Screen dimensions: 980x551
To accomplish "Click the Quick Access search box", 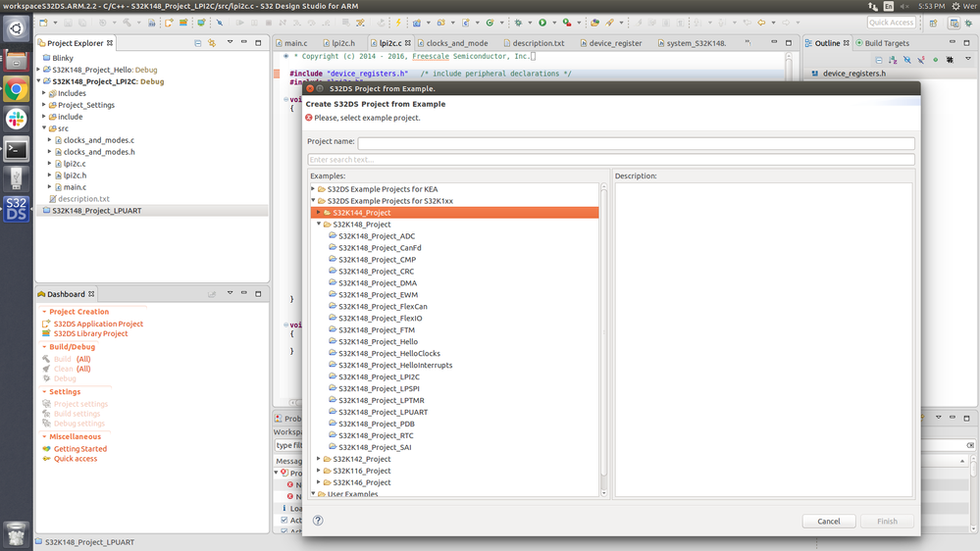I will pos(892,23).
